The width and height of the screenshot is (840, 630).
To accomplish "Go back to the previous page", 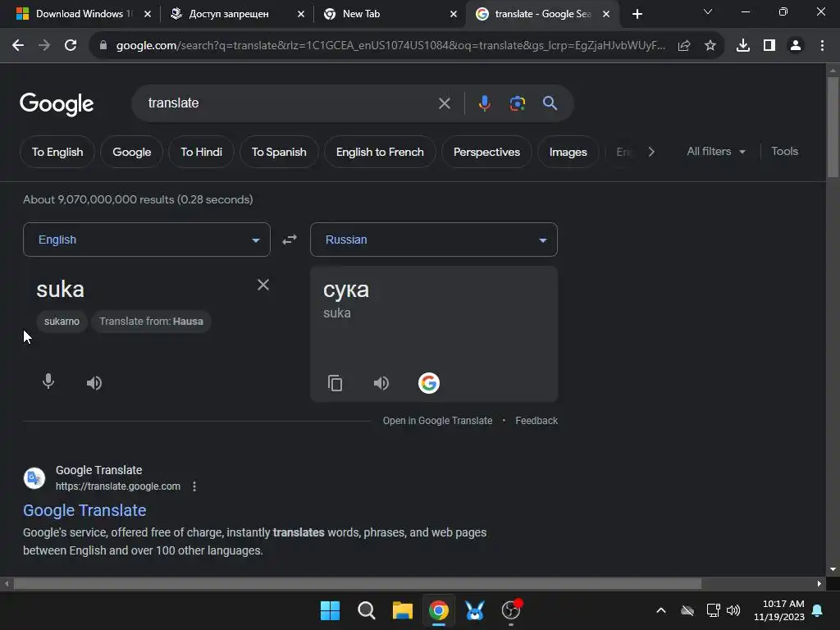I will pyautogui.click(x=18, y=46).
